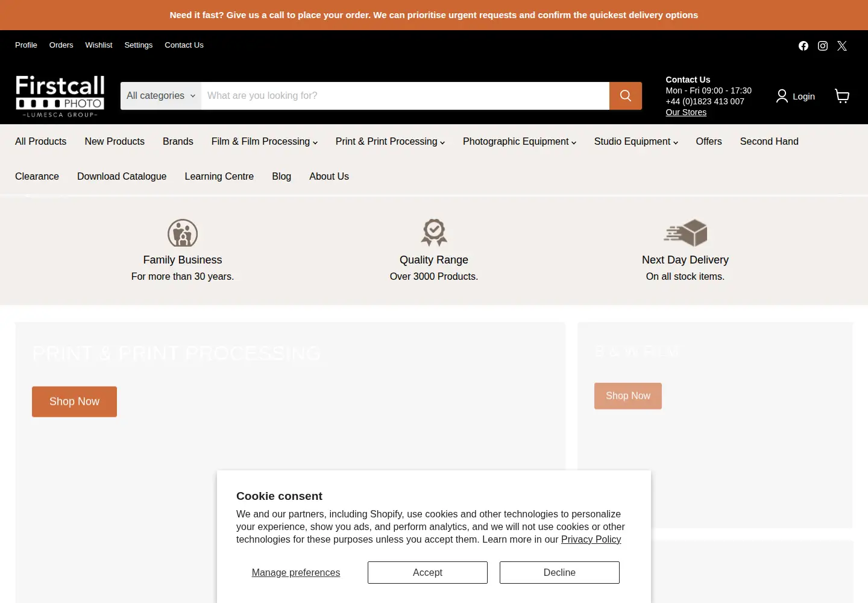Open Settings in the top bar
This screenshot has width=868, height=603.
click(139, 45)
